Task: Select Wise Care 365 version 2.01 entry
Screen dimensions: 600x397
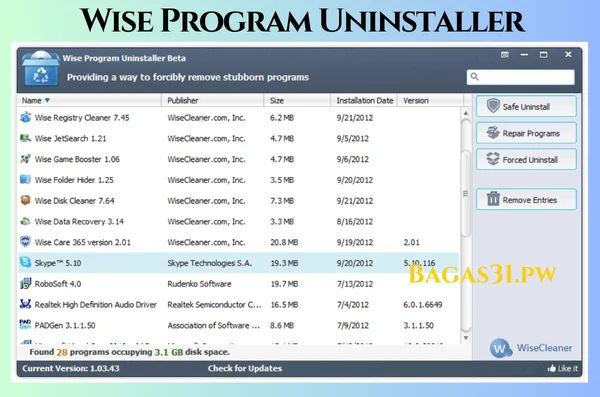Action: (x=83, y=242)
